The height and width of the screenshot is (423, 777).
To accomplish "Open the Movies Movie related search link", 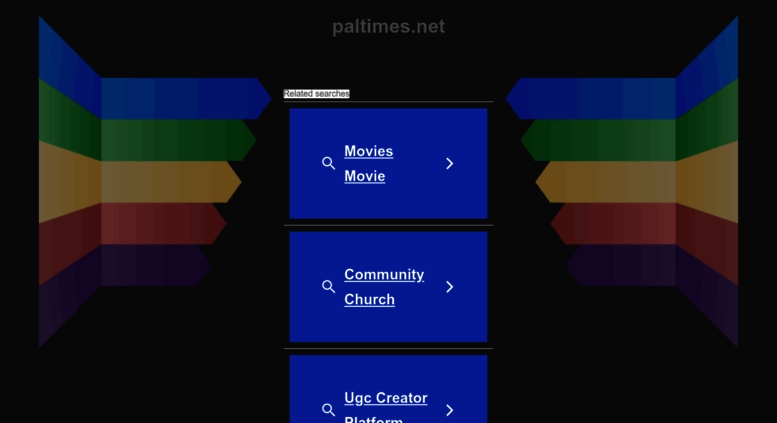I will [x=369, y=163].
